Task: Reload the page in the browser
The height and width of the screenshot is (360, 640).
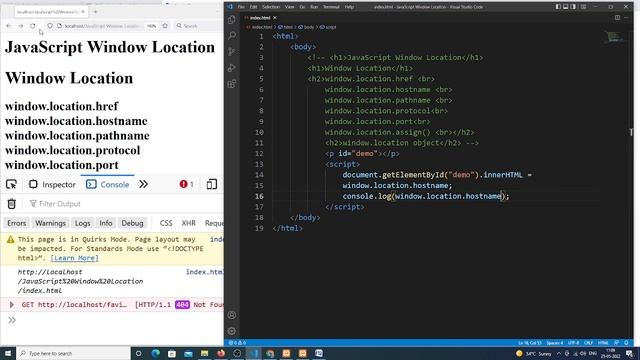Action: (x=33, y=26)
